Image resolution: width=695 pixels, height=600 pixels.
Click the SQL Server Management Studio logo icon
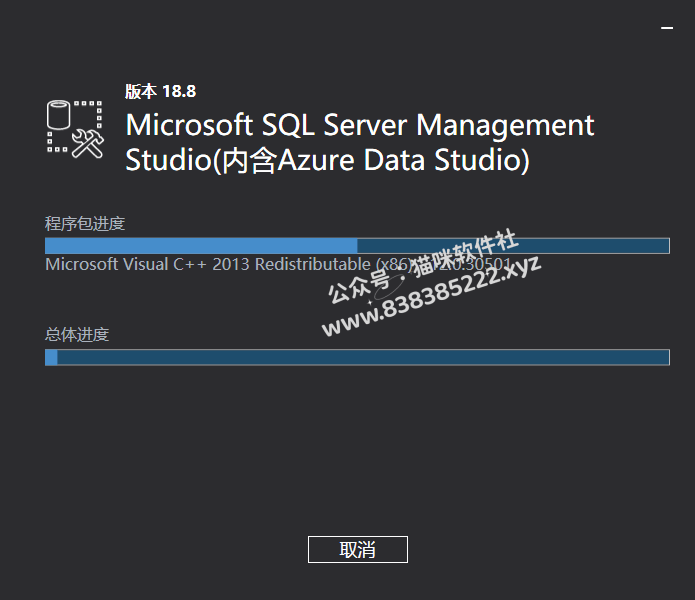(x=75, y=129)
